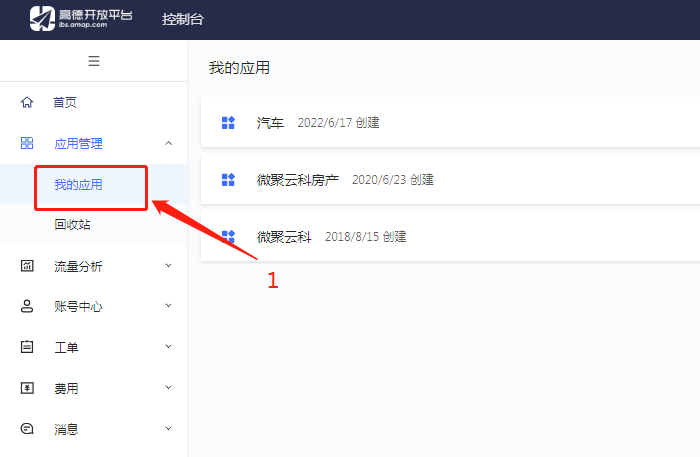This screenshot has width=700, height=457.
Task: Select 账号中心 menu label
Action: [x=78, y=307]
